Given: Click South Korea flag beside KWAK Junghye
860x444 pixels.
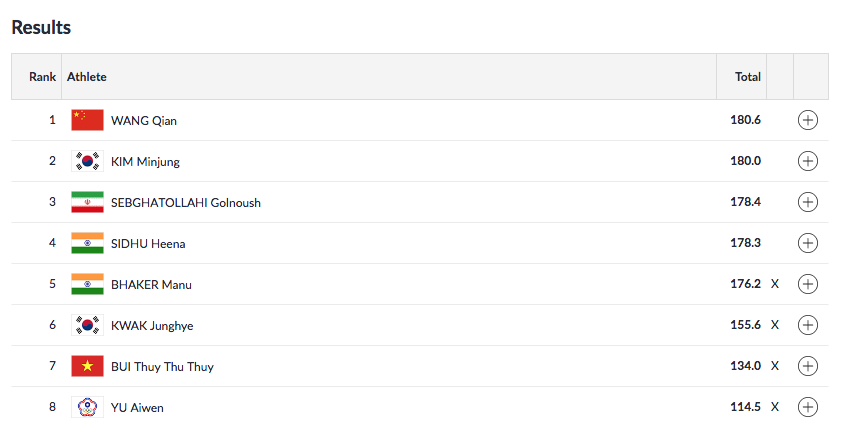Looking at the screenshot, I should click(x=87, y=325).
